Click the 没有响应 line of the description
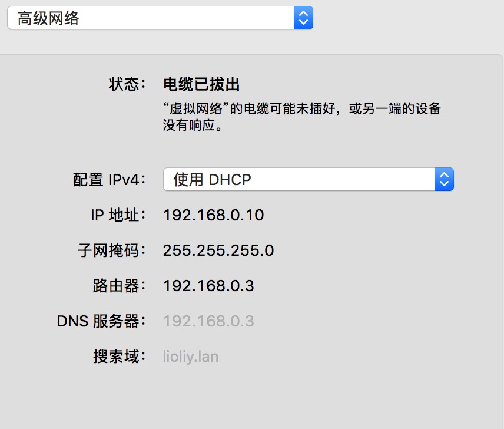 pos(192,126)
